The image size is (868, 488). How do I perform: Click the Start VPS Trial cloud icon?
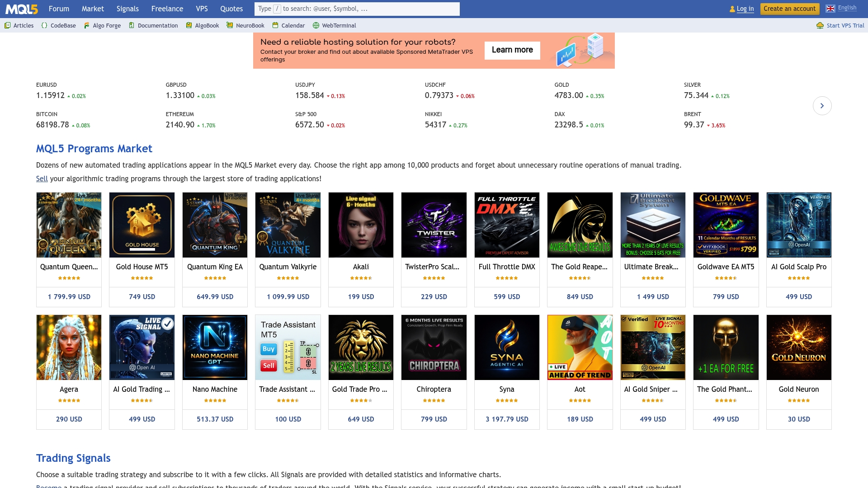click(x=820, y=26)
